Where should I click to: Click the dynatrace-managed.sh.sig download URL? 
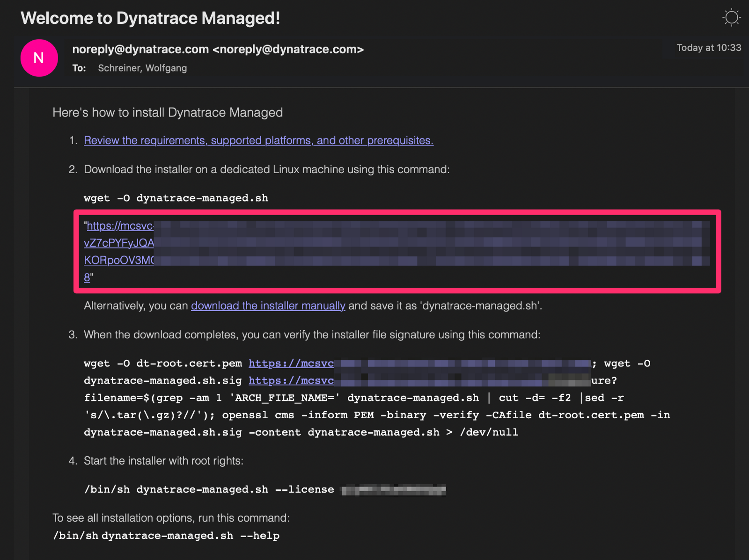(x=419, y=381)
